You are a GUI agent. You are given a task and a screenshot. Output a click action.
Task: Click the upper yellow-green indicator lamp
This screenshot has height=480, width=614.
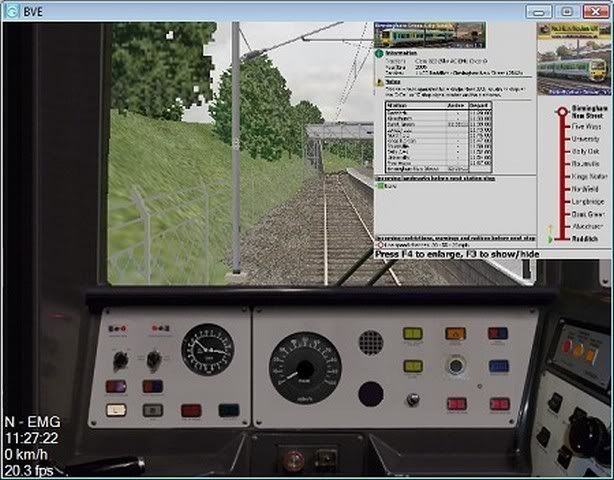point(413,334)
